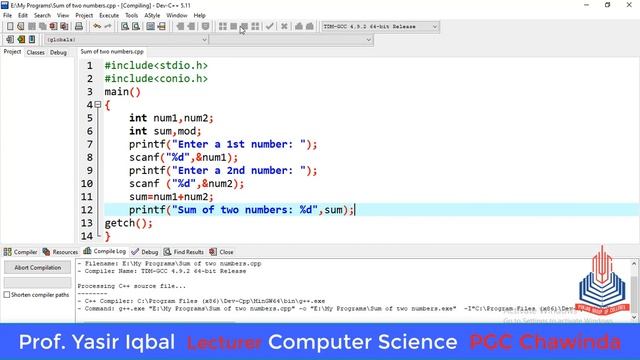Switch to the Find Results tab
Viewport: 640px width, 360px height.
pyautogui.click(x=184, y=252)
